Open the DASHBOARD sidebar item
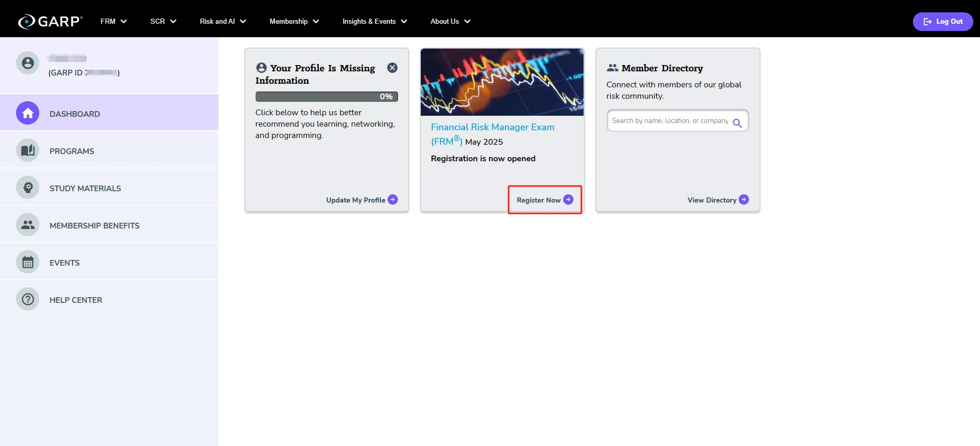The image size is (980, 446). [x=109, y=113]
